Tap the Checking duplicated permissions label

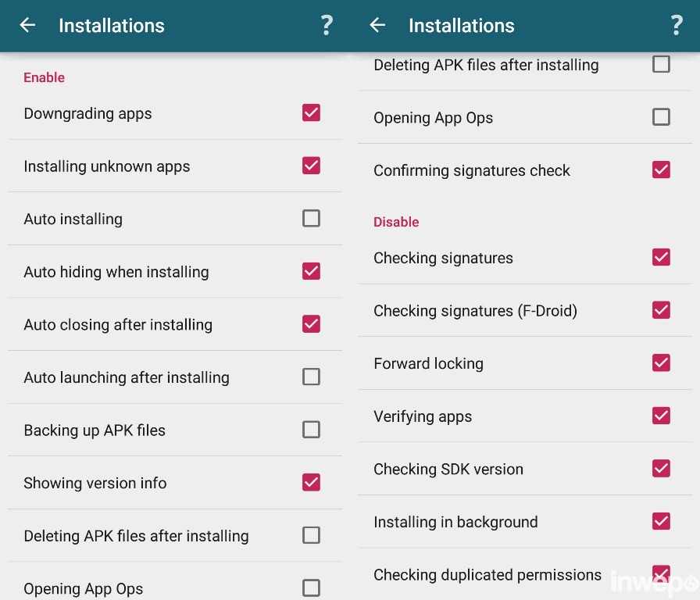[x=487, y=575]
